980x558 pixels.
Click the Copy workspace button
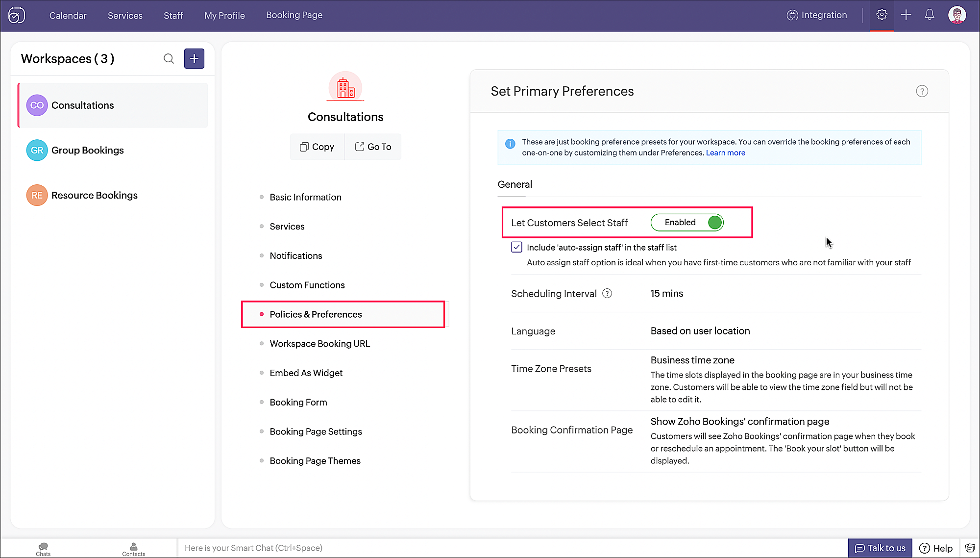(317, 147)
